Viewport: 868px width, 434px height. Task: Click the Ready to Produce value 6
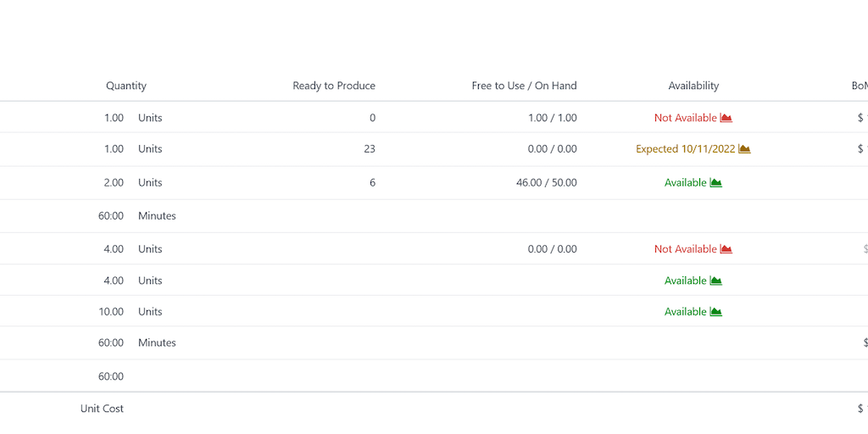(x=372, y=183)
